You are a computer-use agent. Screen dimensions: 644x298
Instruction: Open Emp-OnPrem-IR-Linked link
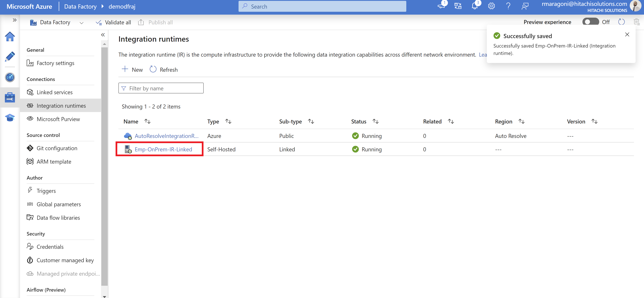[163, 149]
